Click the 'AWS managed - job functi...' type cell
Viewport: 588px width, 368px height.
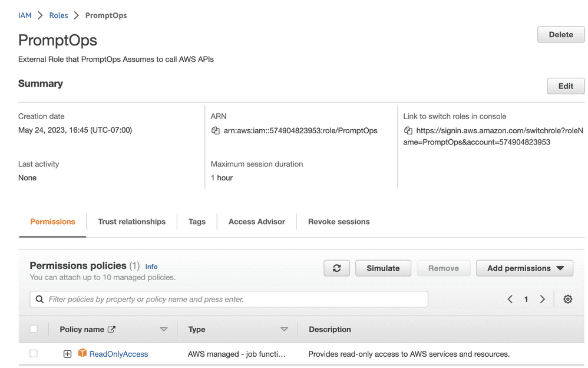tap(237, 354)
